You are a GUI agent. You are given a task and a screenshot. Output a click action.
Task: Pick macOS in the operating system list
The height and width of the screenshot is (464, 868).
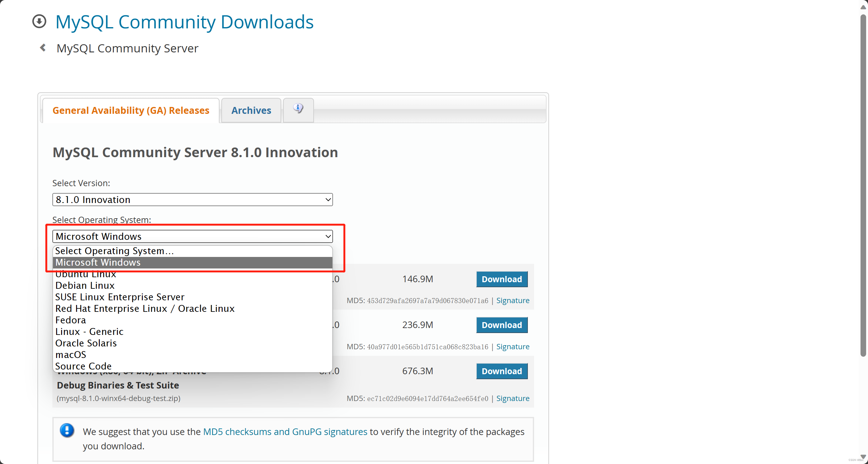pyautogui.click(x=71, y=355)
